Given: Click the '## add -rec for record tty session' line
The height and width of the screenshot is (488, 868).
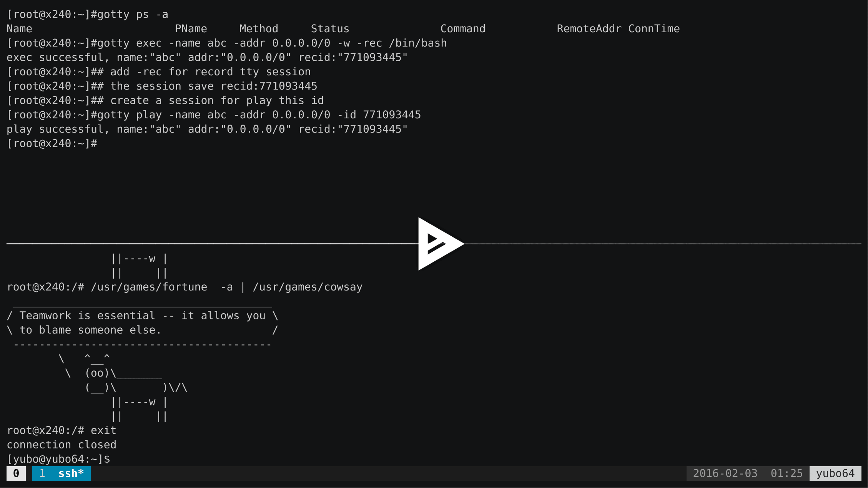Looking at the screenshot, I should (x=159, y=72).
